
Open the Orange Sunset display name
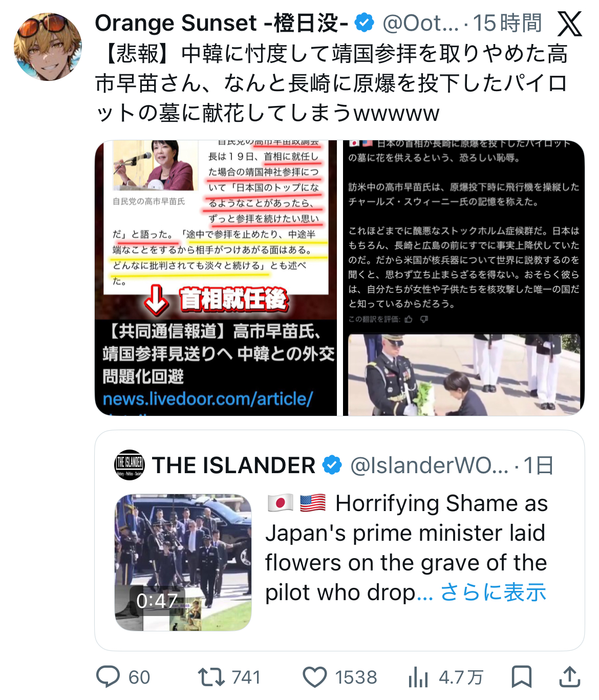[222, 23]
